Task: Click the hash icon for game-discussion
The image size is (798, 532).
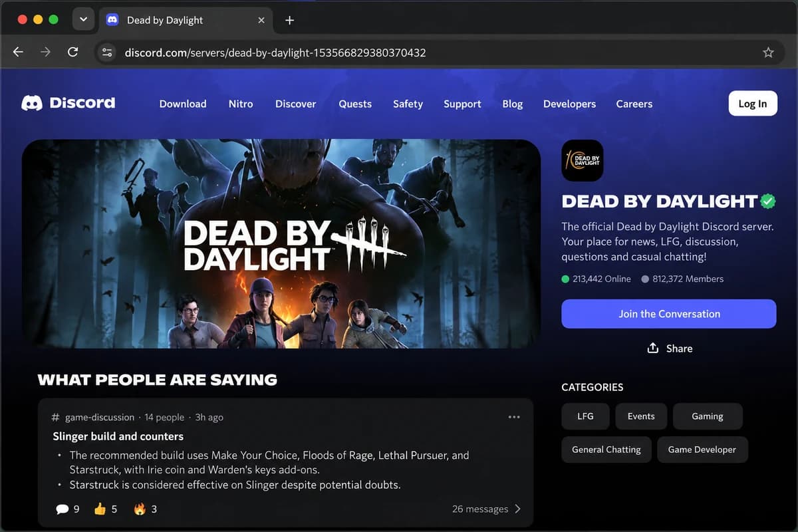Action: tap(56, 417)
